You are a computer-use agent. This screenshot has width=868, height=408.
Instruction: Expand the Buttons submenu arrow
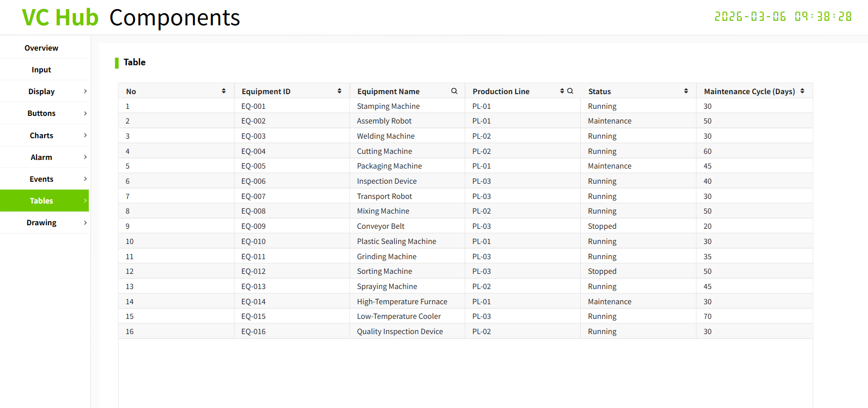[x=85, y=113]
